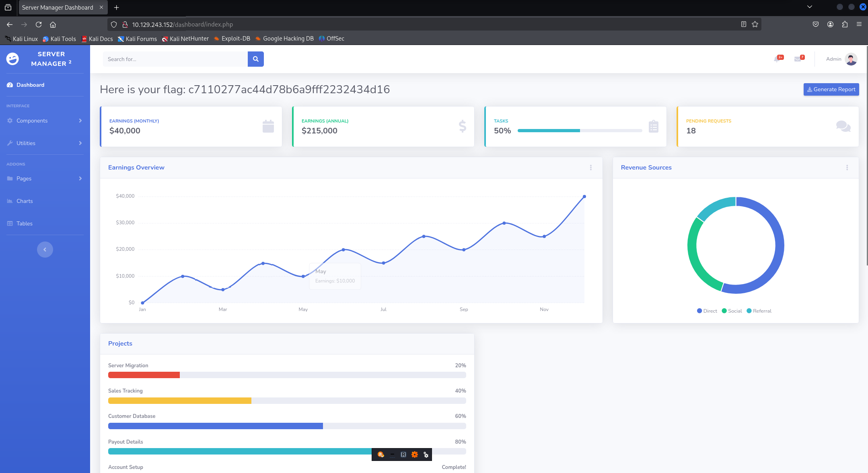
Task: Open the Tables sidebar item
Action: pos(24,223)
